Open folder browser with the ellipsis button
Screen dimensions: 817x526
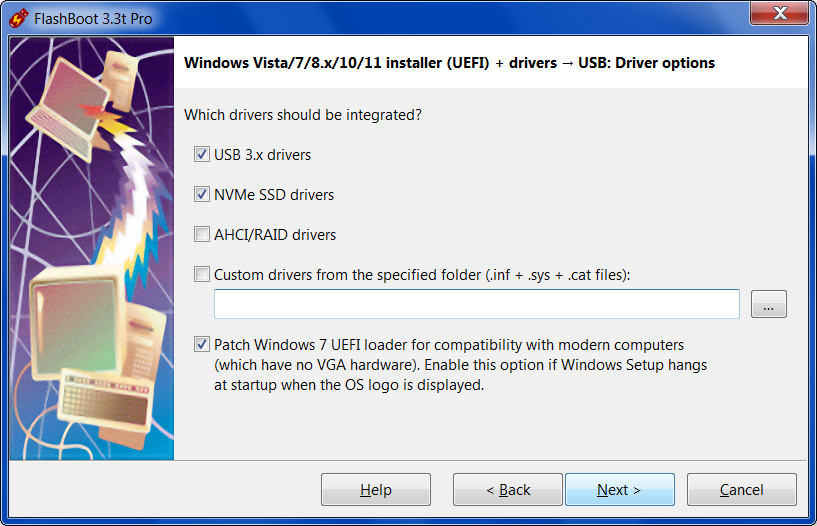click(769, 305)
